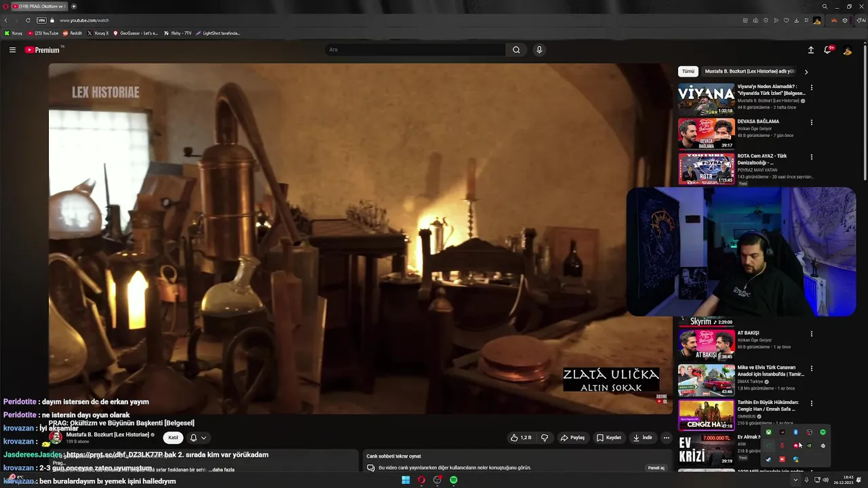
Task: Open the YouTube create/upload icon
Action: [x=810, y=49]
